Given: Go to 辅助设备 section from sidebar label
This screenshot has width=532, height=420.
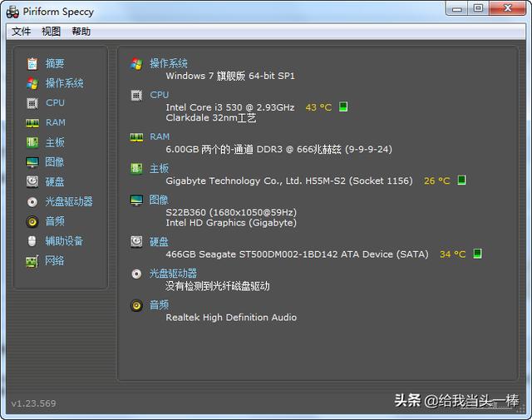Looking at the screenshot, I should pyautogui.click(x=64, y=241).
